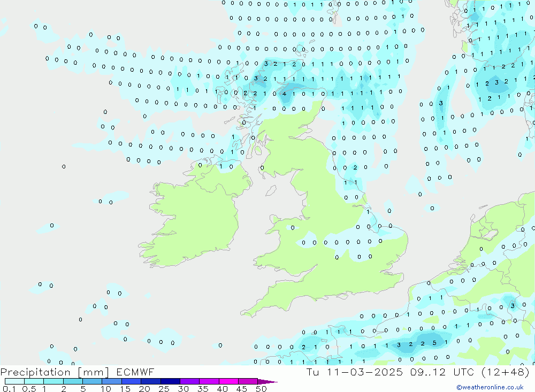
Task: Click the 0.1–0.5 mm palest legend swatch
Action: (14, 381)
